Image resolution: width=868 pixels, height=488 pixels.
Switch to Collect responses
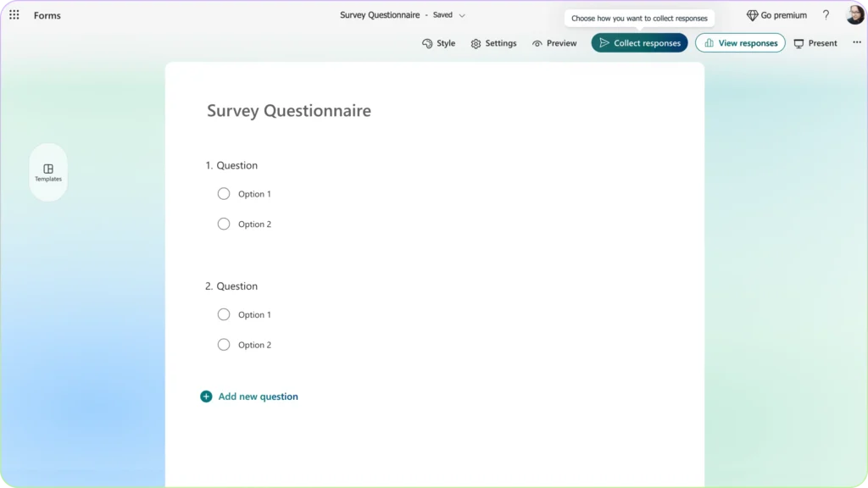[x=639, y=42]
